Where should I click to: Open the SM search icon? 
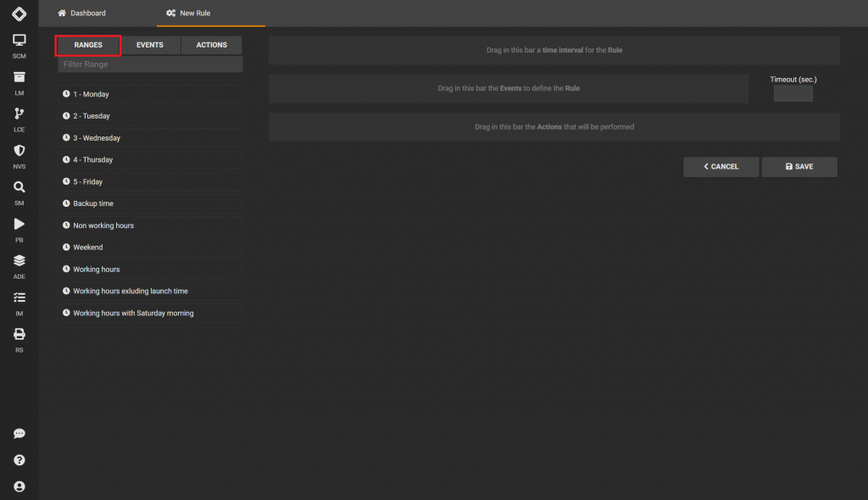pos(19,187)
